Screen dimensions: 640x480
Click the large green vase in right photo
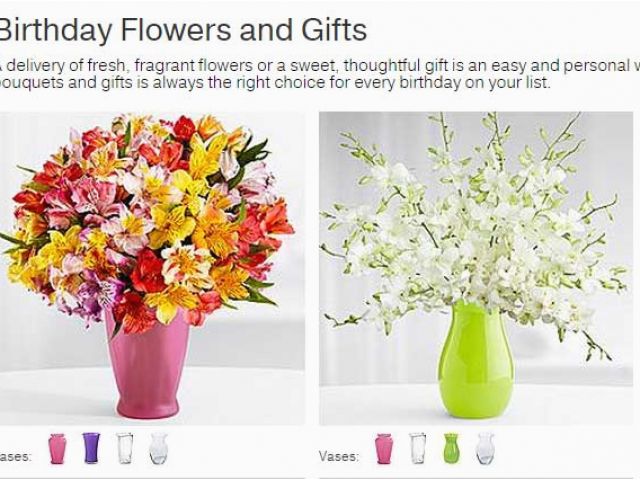[476, 359]
